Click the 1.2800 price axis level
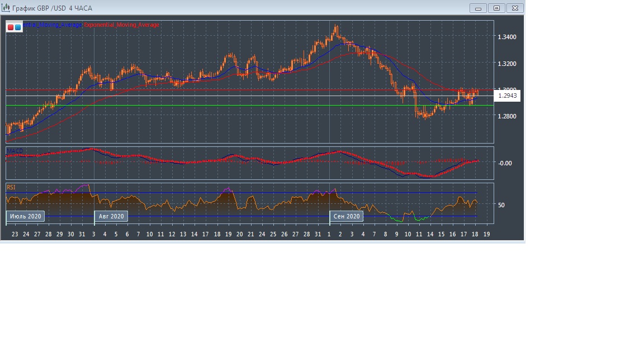 [x=506, y=117]
